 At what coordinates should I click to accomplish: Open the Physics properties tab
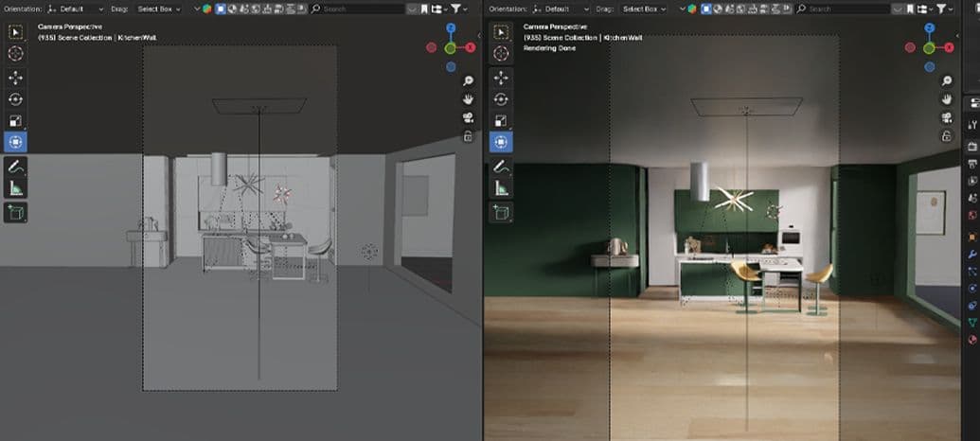pyautogui.click(x=972, y=289)
